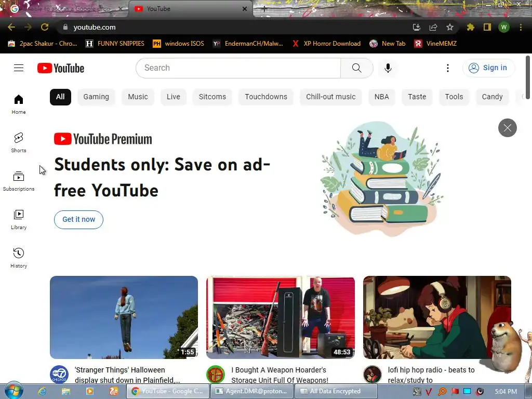Viewport: 532px width, 399px height.
Task: Click the Get it now button
Action: [x=79, y=220]
